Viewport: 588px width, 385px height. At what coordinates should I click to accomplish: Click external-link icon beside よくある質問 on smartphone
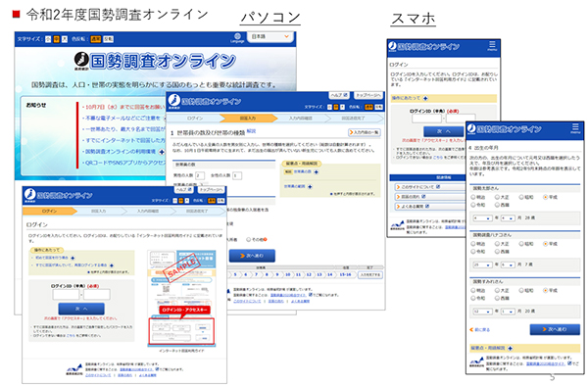[427, 206]
